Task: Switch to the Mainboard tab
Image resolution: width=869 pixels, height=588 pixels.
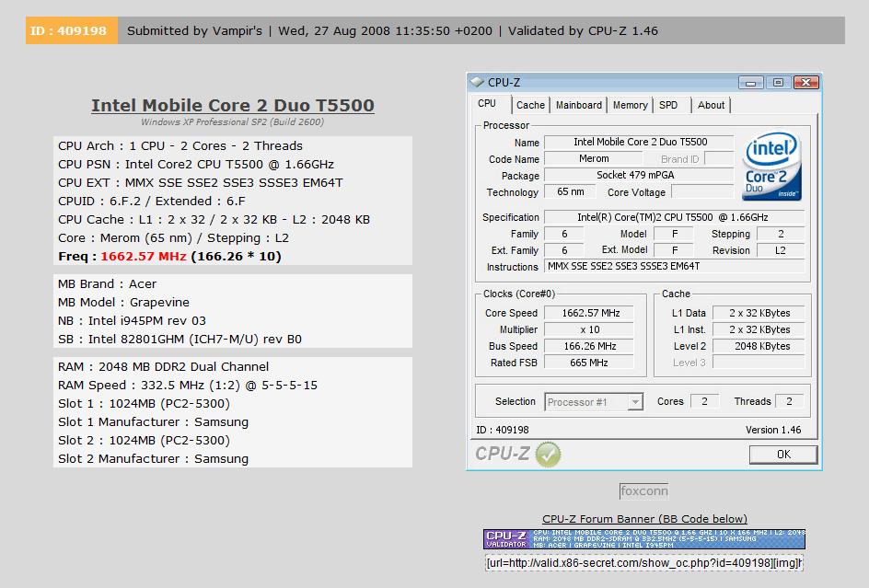Action: [x=579, y=105]
